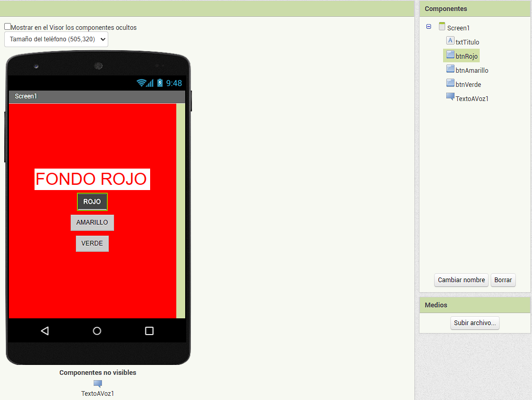Image resolution: width=532 pixels, height=400 pixels.
Task: Open the phone size dropdown
Action: [x=56, y=39]
